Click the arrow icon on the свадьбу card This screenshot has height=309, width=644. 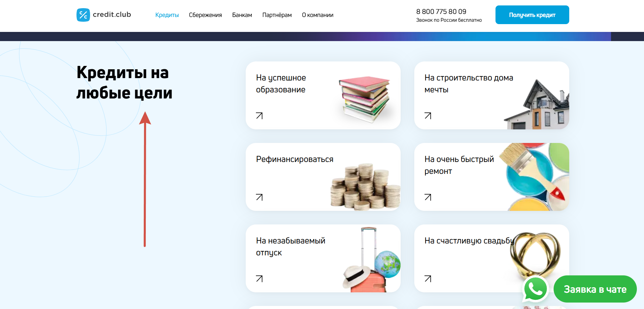(x=428, y=279)
